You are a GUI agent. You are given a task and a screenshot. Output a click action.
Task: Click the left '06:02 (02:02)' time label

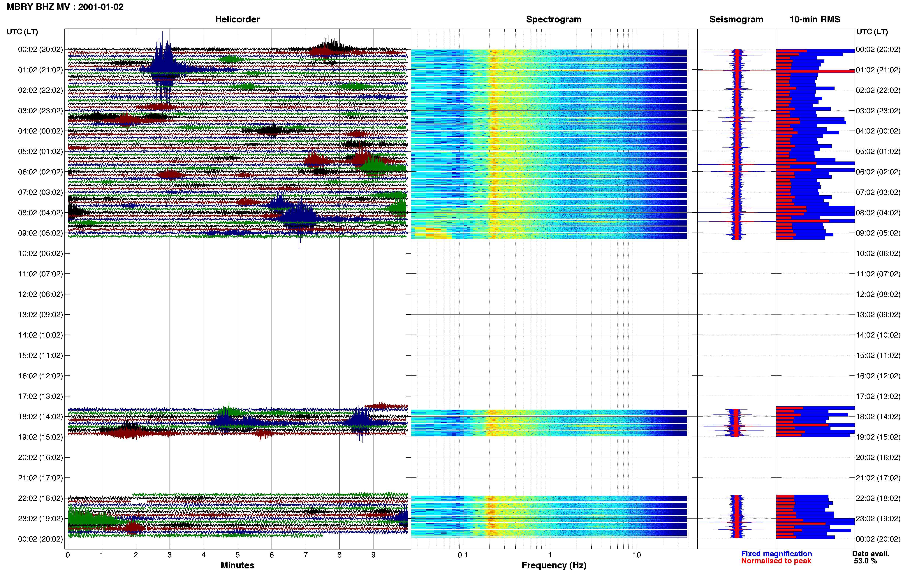[41, 172]
